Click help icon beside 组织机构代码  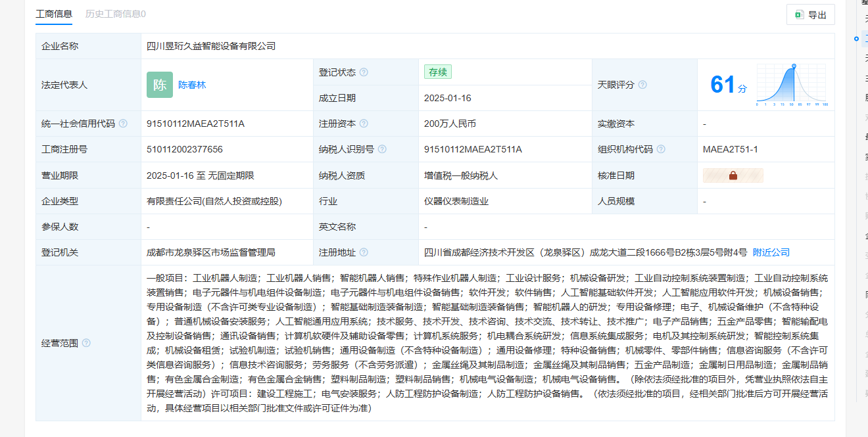661,149
